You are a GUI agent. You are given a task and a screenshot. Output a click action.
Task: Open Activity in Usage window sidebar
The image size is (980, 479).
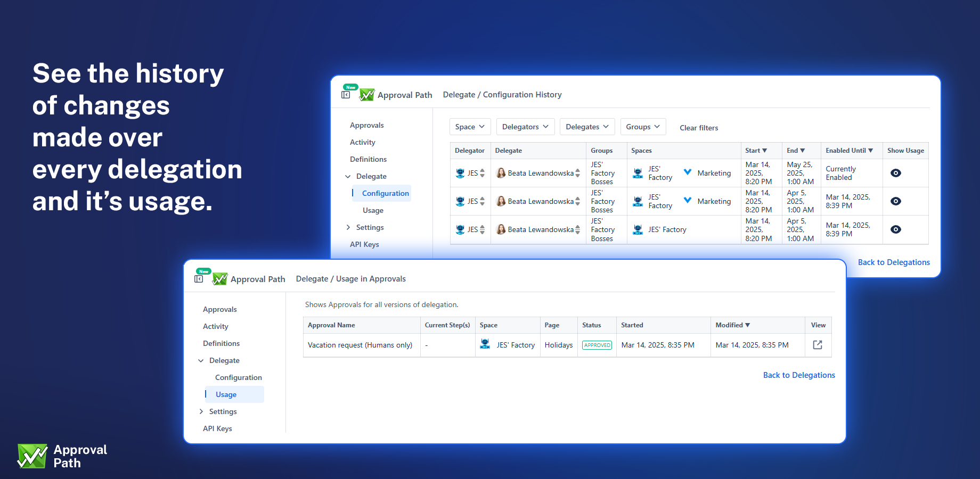[216, 326]
